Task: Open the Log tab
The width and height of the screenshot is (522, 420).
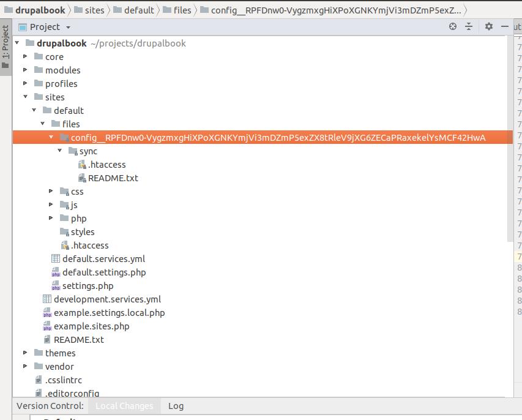Action: pyautogui.click(x=175, y=406)
